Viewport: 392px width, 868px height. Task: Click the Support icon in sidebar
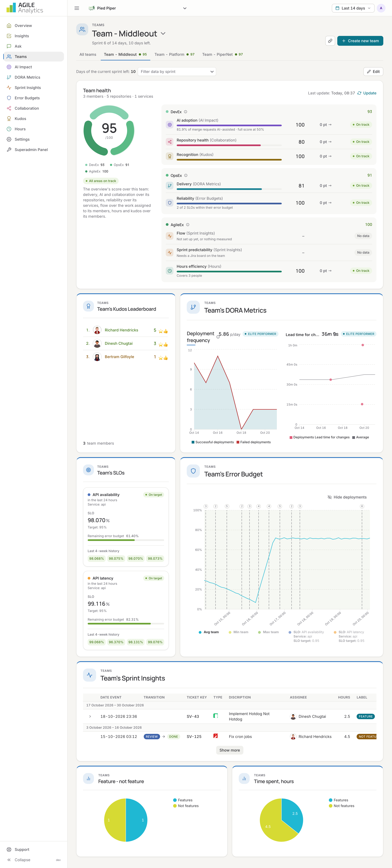9,849
